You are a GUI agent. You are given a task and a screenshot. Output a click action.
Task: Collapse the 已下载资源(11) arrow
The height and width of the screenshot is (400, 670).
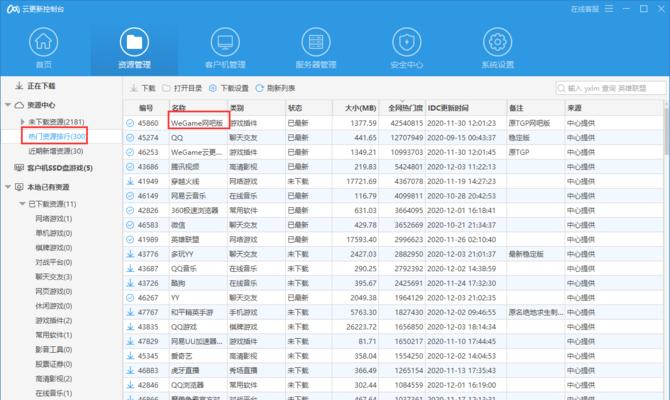pyautogui.click(x=22, y=204)
